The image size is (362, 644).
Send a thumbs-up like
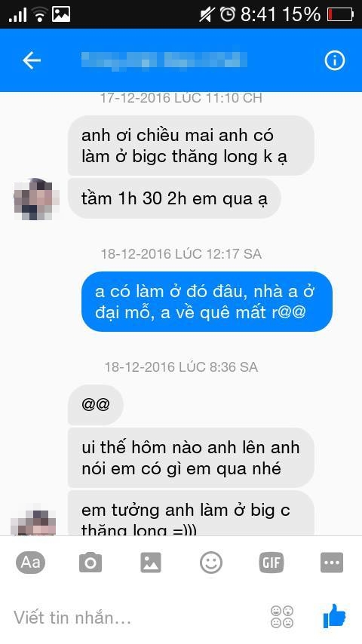point(334,615)
